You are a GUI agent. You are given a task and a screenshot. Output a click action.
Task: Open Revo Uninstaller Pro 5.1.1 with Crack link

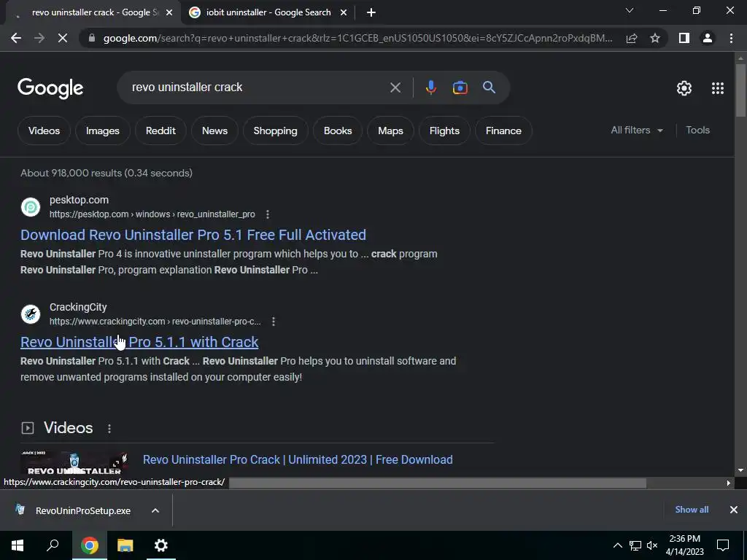(x=139, y=342)
